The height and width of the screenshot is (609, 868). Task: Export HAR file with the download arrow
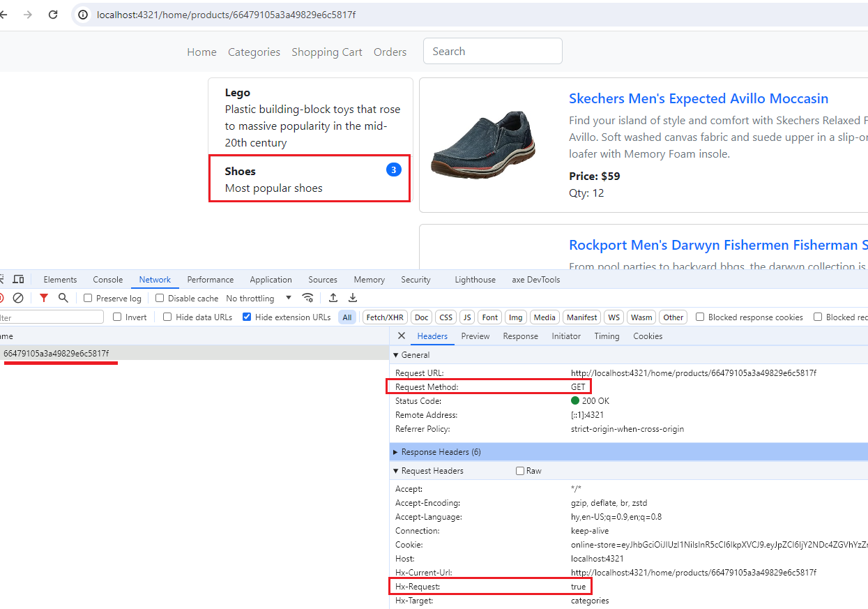(x=353, y=298)
